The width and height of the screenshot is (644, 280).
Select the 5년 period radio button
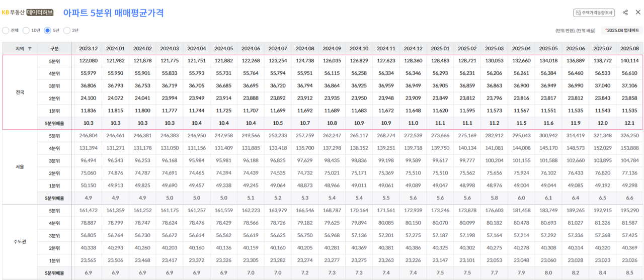coord(48,30)
